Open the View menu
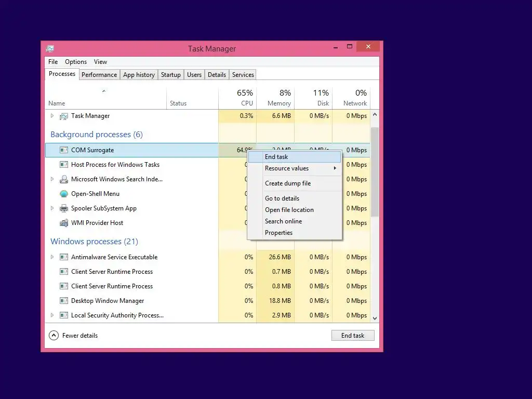 (100, 62)
